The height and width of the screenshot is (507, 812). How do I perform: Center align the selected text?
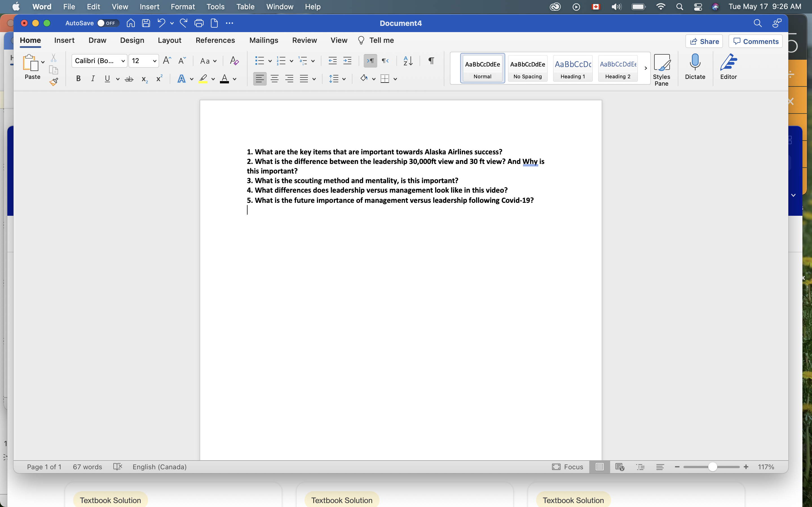(274, 79)
